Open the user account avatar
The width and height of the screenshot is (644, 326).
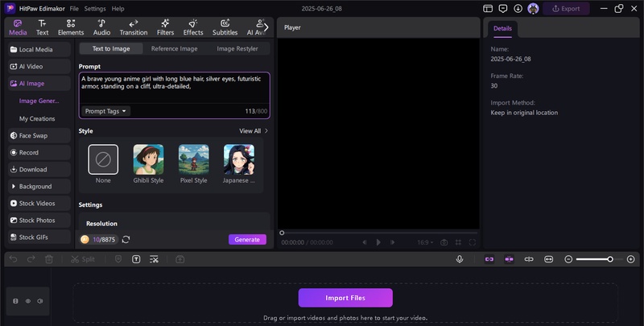coord(533,9)
